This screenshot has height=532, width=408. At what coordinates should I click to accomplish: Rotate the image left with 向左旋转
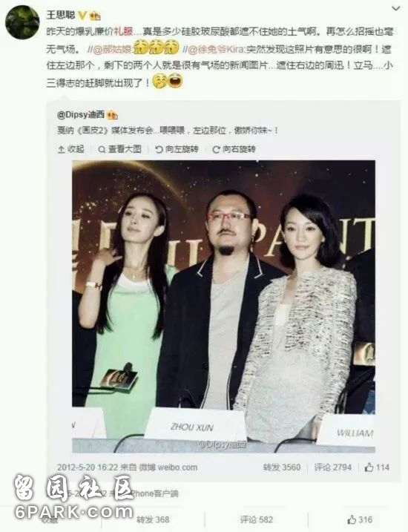tap(177, 149)
